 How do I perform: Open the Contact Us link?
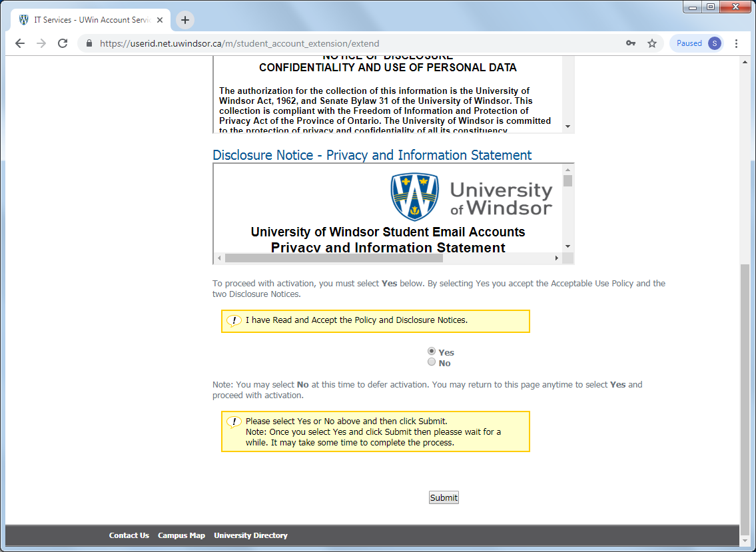click(x=129, y=535)
